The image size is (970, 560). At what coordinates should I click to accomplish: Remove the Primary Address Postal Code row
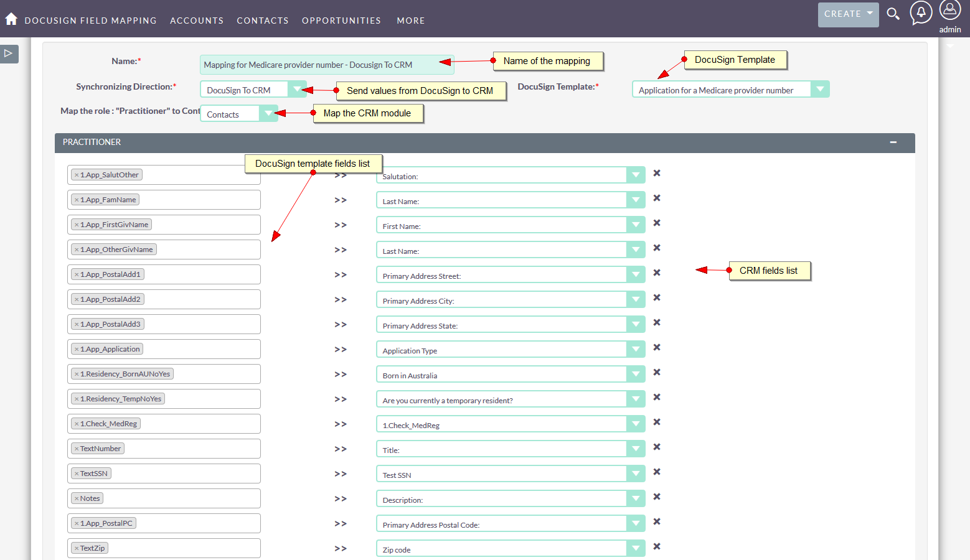point(657,521)
